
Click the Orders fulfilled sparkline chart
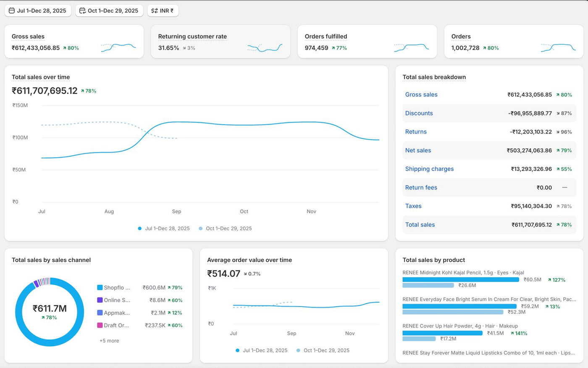[412, 47]
